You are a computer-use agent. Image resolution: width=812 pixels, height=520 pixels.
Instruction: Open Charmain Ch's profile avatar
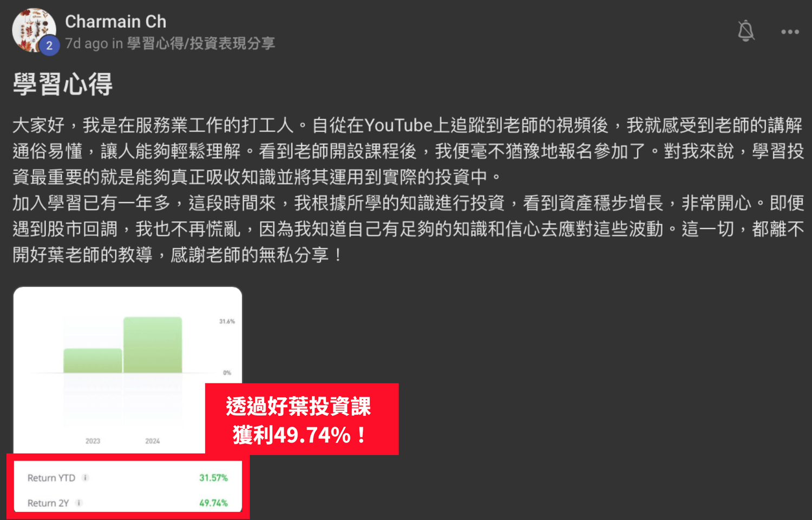34,30
